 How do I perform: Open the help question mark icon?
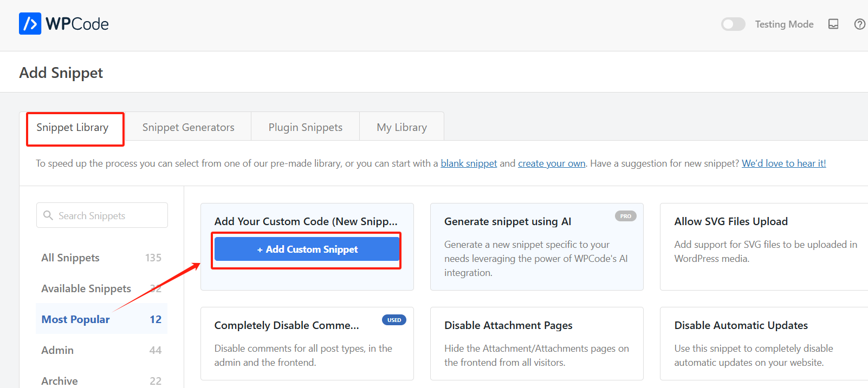[859, 24]
